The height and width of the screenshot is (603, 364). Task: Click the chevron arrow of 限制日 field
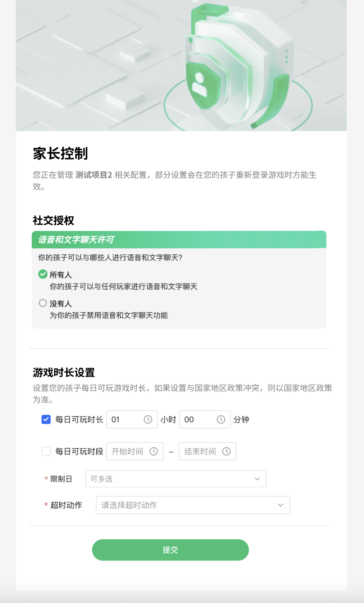[257, 479]
